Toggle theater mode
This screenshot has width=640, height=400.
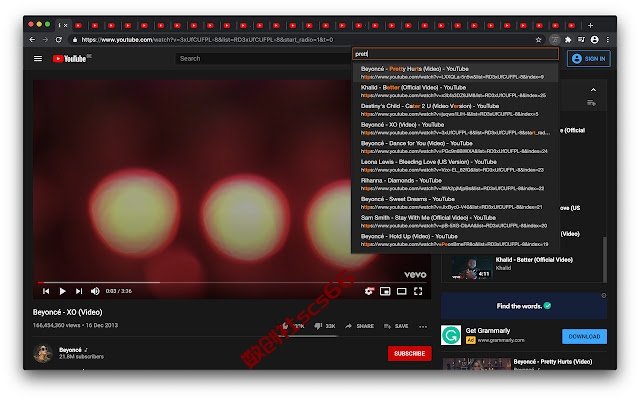point(402,291)
